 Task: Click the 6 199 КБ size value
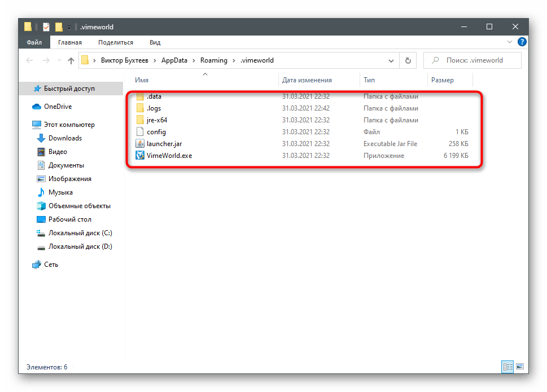(x=456, y=156)
